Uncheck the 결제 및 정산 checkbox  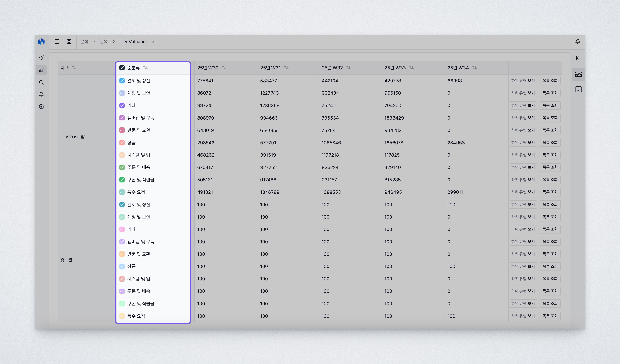[122, 80]
